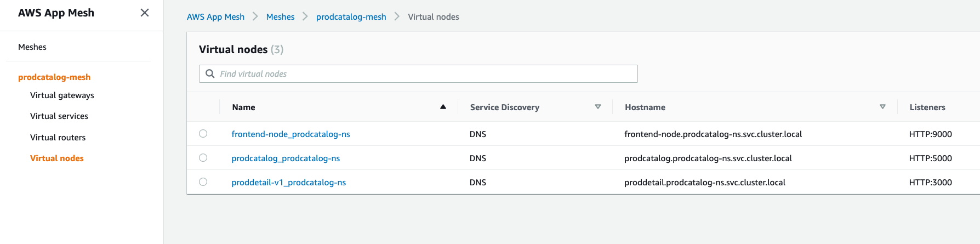This screenshot has width=980, height=244.
Task: Click AWS App Mesh sidebar title
Action: pyautogui.click(x=56, y=13)
